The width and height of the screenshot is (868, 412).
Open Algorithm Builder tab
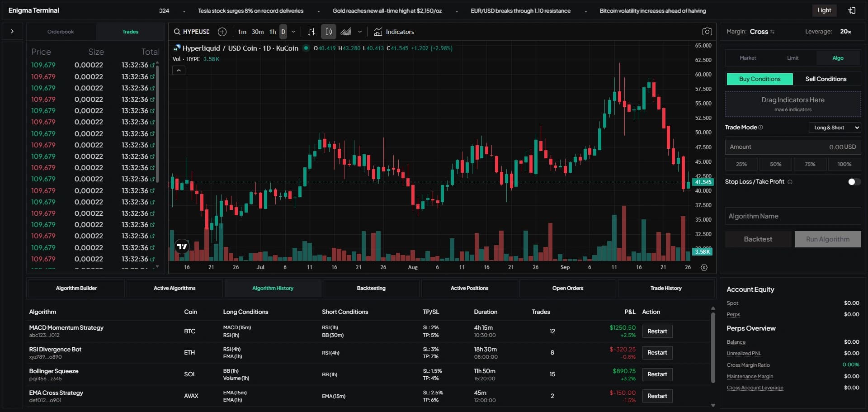pyautogui.click(x=76, y=288)
